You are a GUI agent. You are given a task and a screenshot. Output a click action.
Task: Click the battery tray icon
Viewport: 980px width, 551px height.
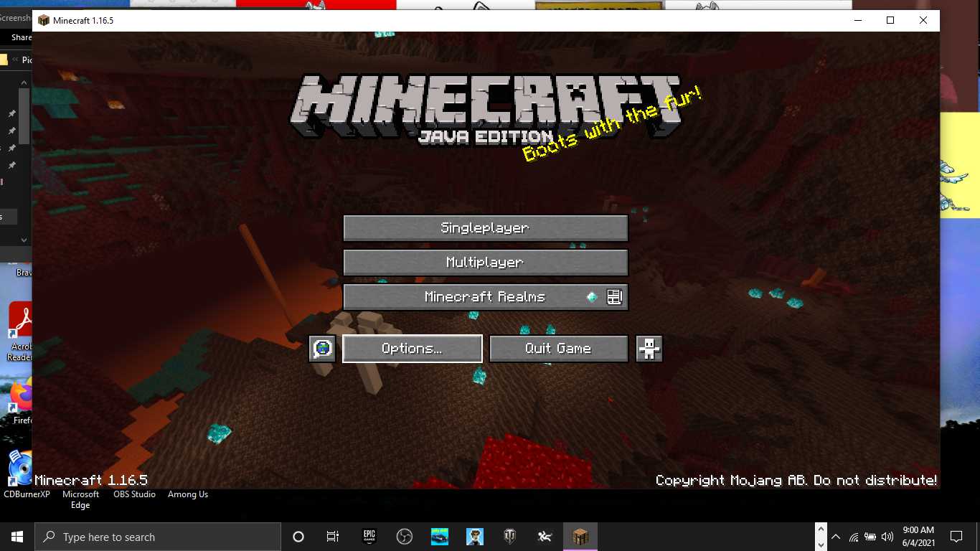870,537
